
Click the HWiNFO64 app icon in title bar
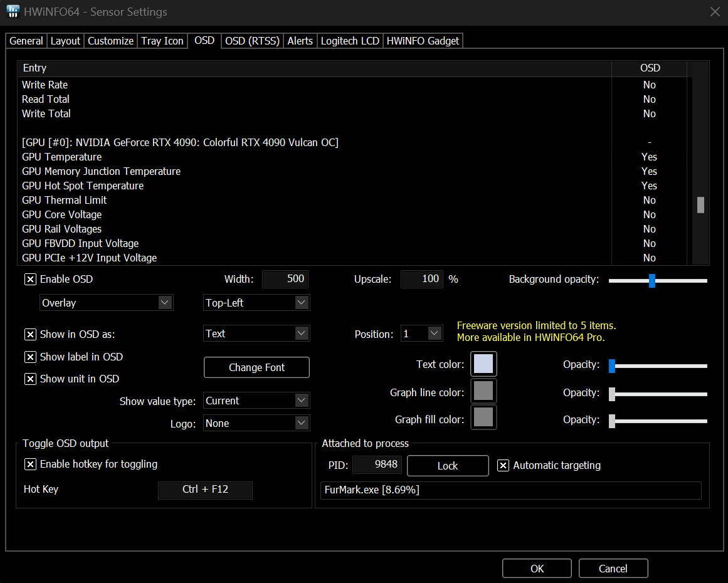[13, 11]
